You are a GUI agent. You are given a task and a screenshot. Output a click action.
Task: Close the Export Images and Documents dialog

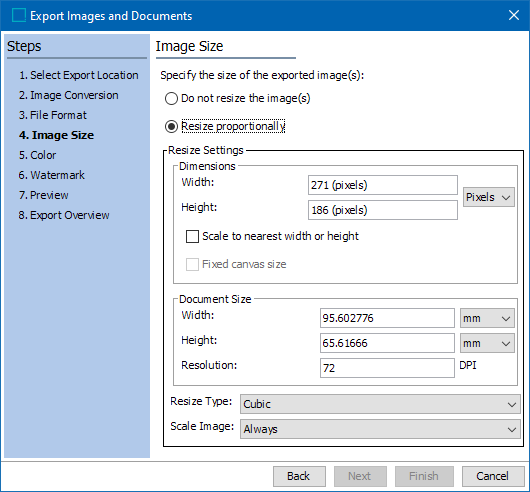pos(514,15)
